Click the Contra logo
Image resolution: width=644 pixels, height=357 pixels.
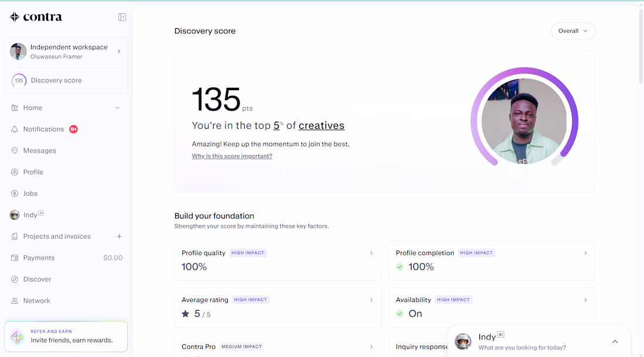pos(36,17)
